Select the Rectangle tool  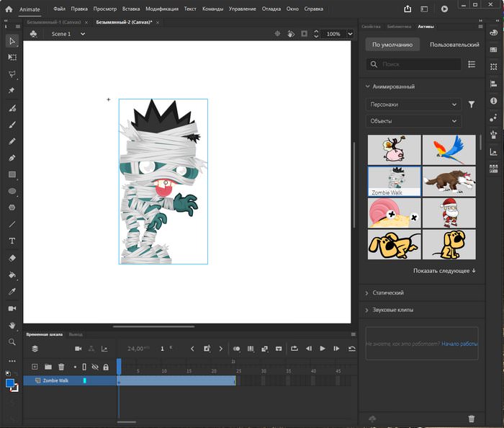pyautogui.click(x=12, y=174)
